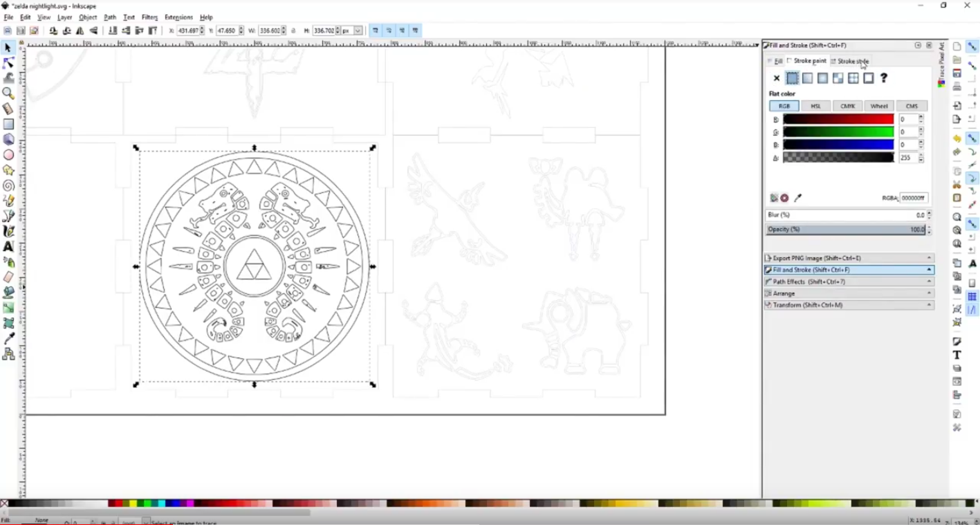Select the Node edit tool
The height and width of the screenshot is (525, 980).
pyautogui.click(x=8, y=63)
